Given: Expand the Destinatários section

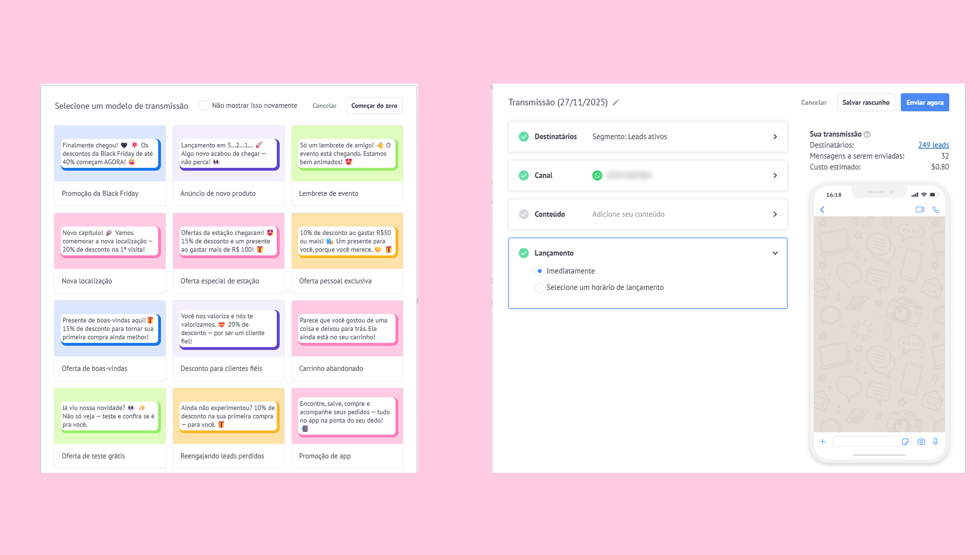Looking at the screenshot, I should (x=775, y=137).
